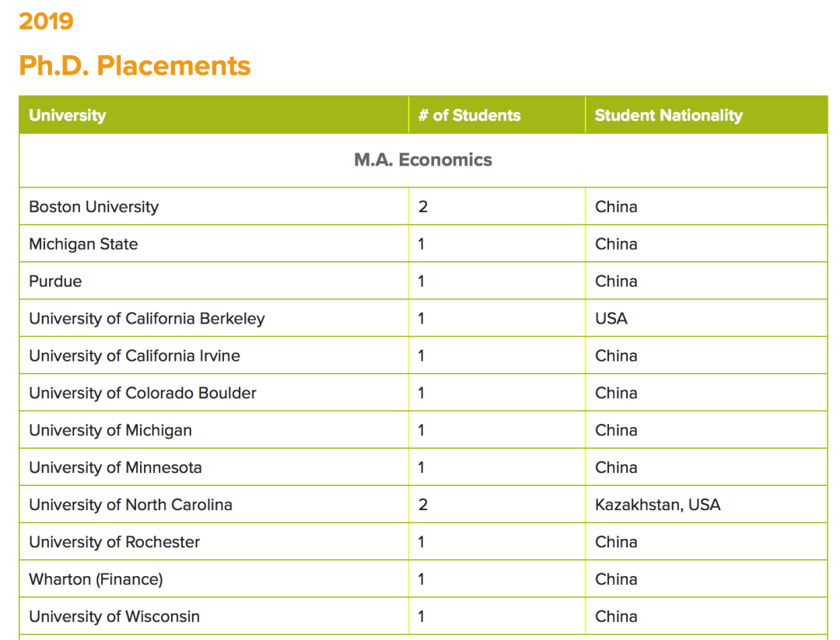Click the University of Rochester cell
The height and width of the screenshot is (640, 840).
114,543
